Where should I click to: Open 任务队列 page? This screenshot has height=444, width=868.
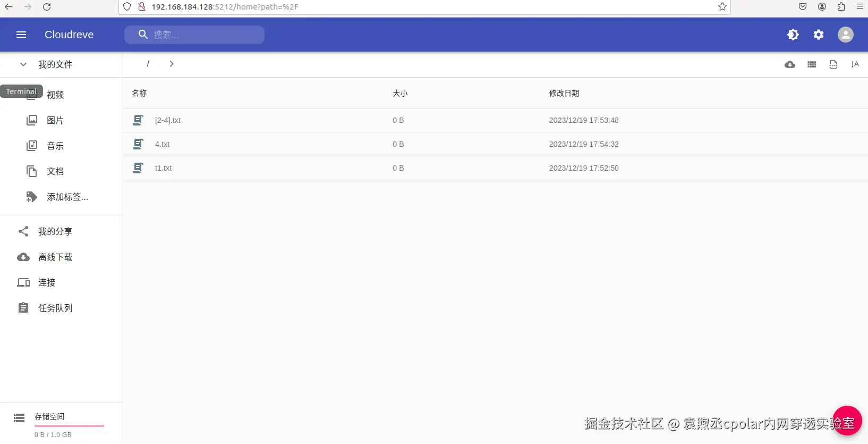tap(55, 308)
